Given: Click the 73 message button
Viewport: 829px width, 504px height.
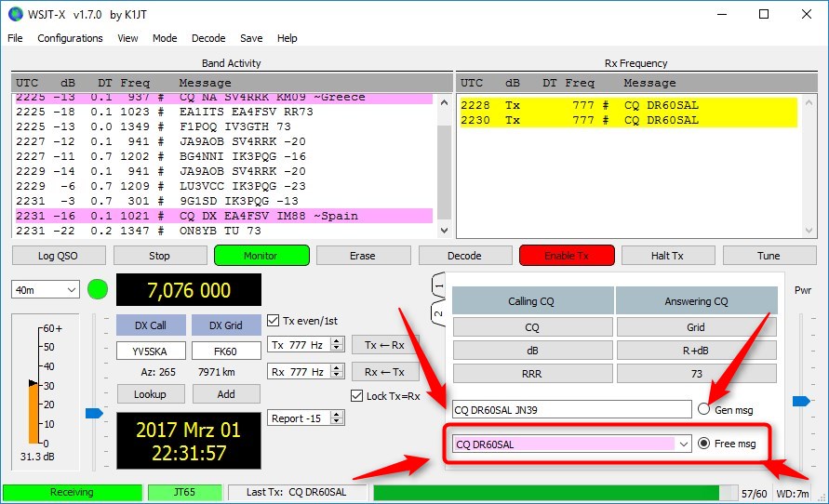Looking at the screenshot, I should tap(696, 374).
